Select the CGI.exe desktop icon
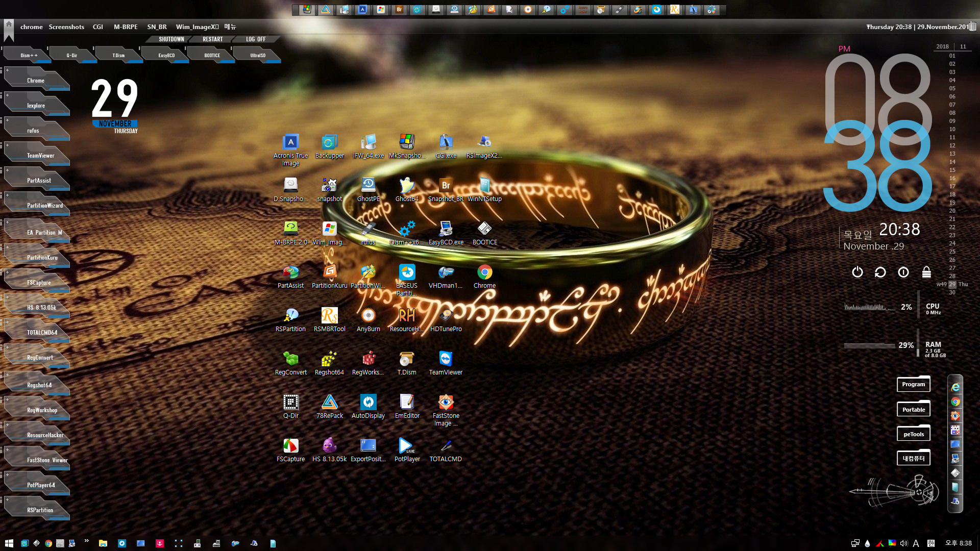 pos(446,146)
